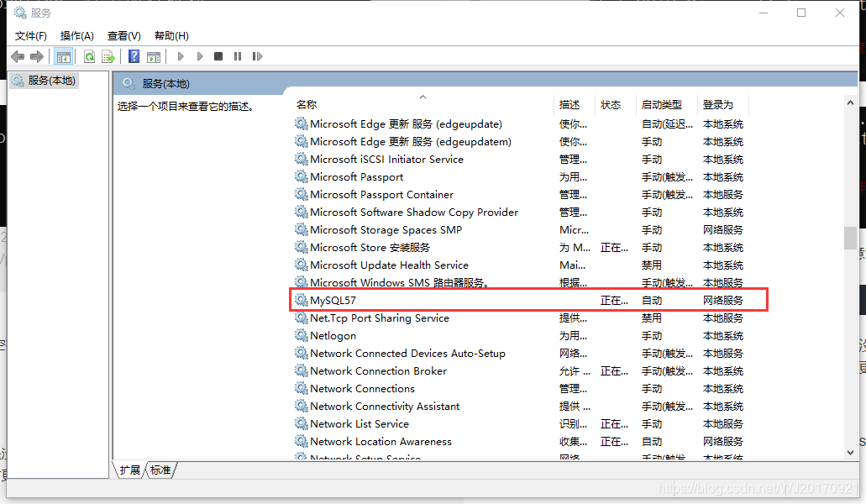The image size is (866, 504).
Task: Click 网络服务 logon cell of MySQL57
Action: (723, 301)
